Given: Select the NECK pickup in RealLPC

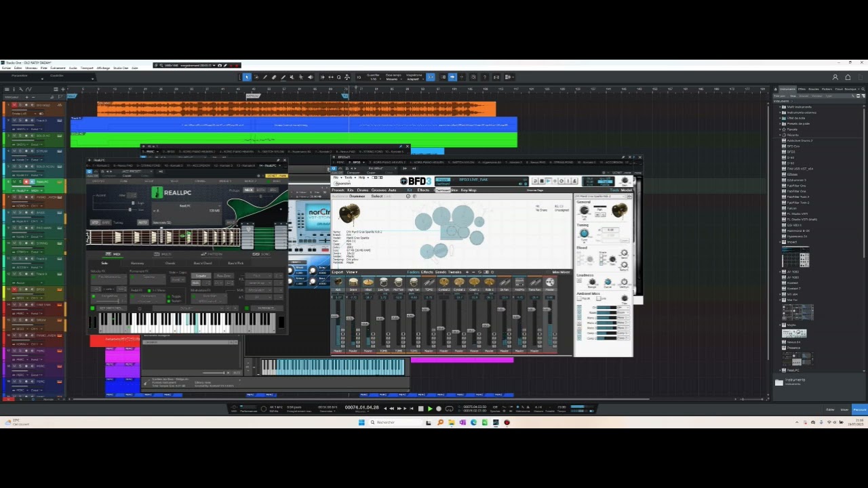Looking at the screenshot, I should click(x=250, y=190).
